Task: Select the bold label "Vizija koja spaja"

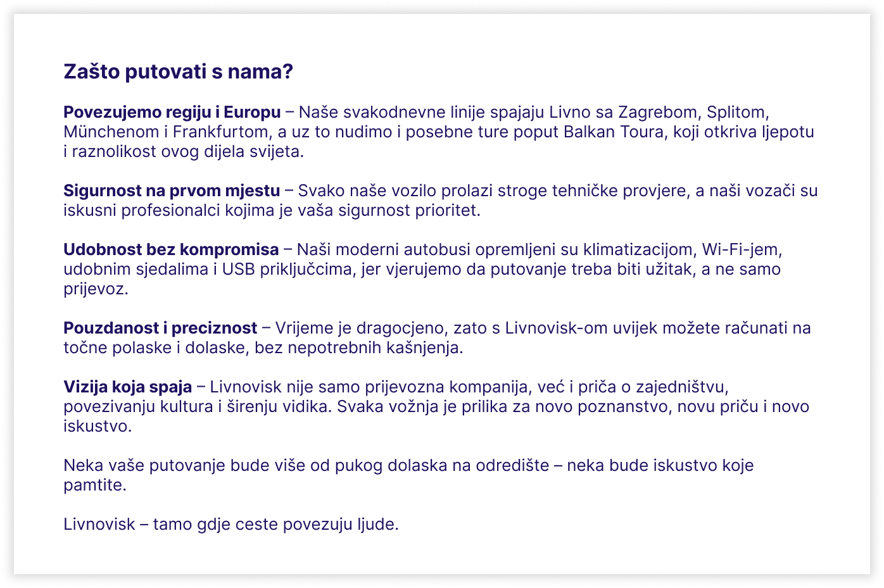Action: pos(127,387)
